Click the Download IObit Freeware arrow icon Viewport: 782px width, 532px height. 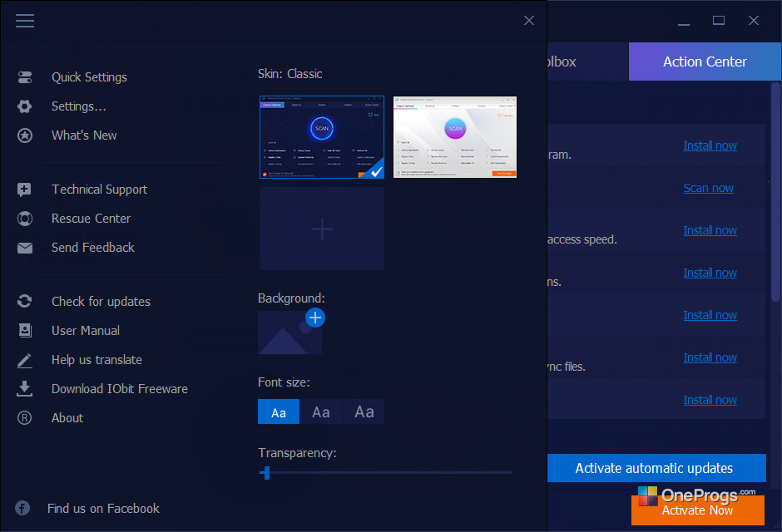(x=24, y=388)
